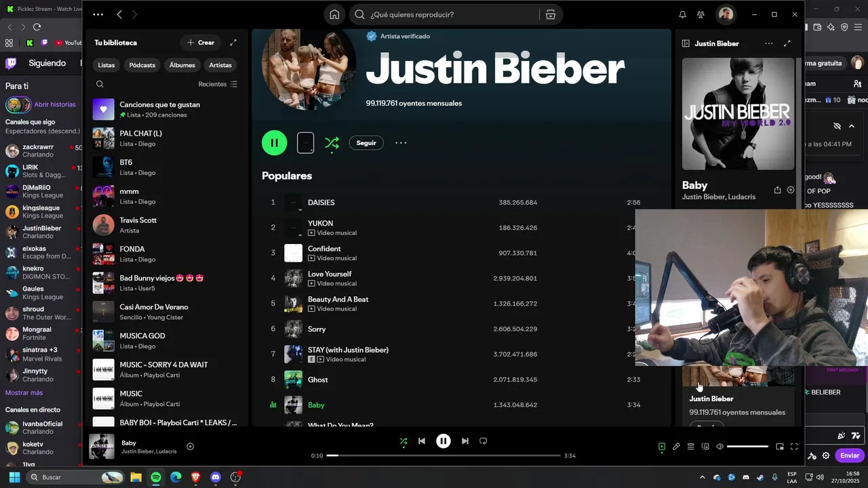Skip to the previous track
This screenshot has height=488, width=868.
422,441
